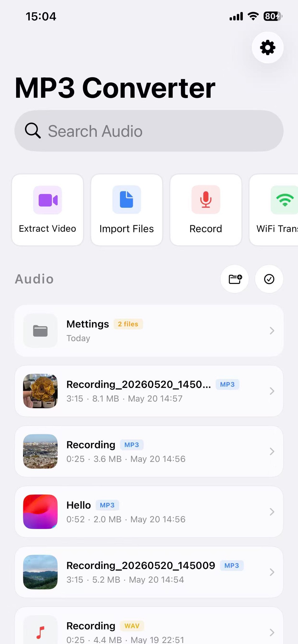
Task: Tap the 15:04 clock in status bar
Action: point(41,16)
